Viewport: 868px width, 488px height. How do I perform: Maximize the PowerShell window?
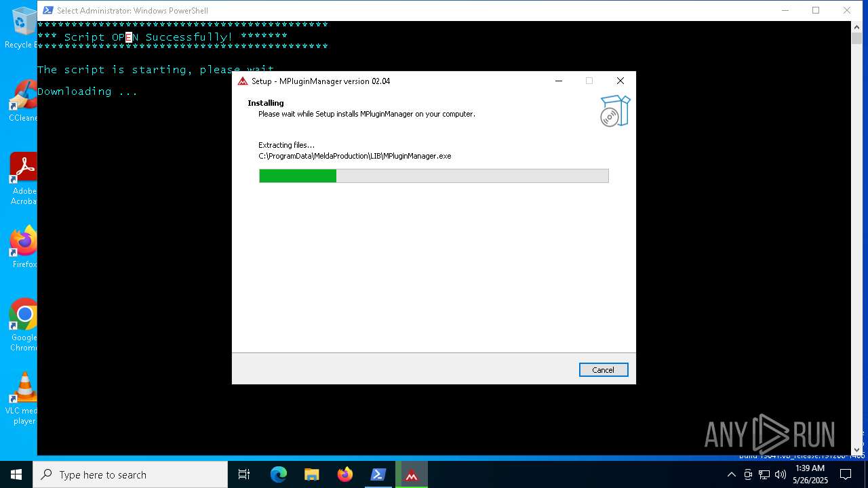[x=816, y=10]
